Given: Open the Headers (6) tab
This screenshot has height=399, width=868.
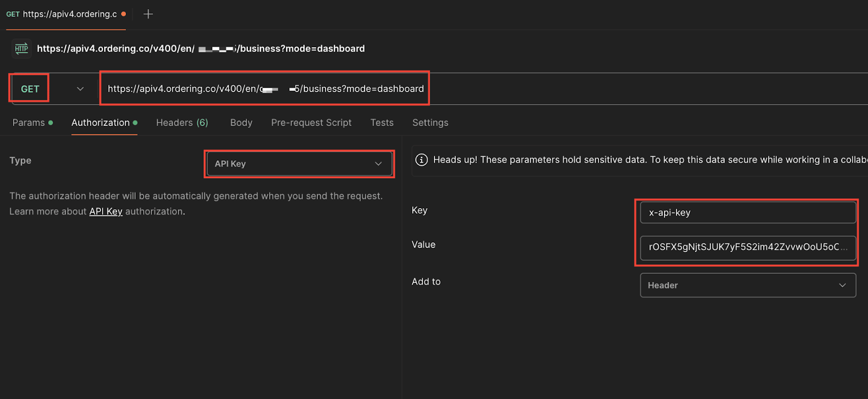Looking at the screenshot, I should pyautogui.click(x=182, y=123).
